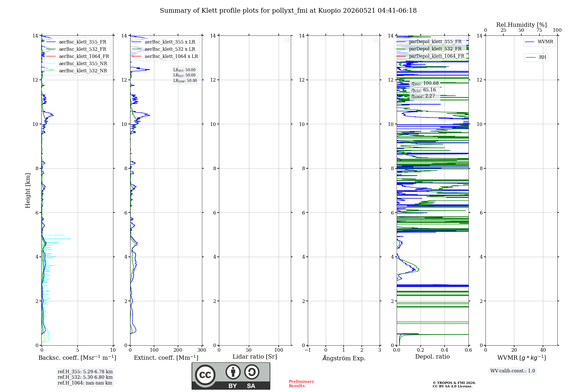The height and width of the screenshot is (392, 577).
Task: Click the red Preliminary Results label
Action: pos(301,384)
